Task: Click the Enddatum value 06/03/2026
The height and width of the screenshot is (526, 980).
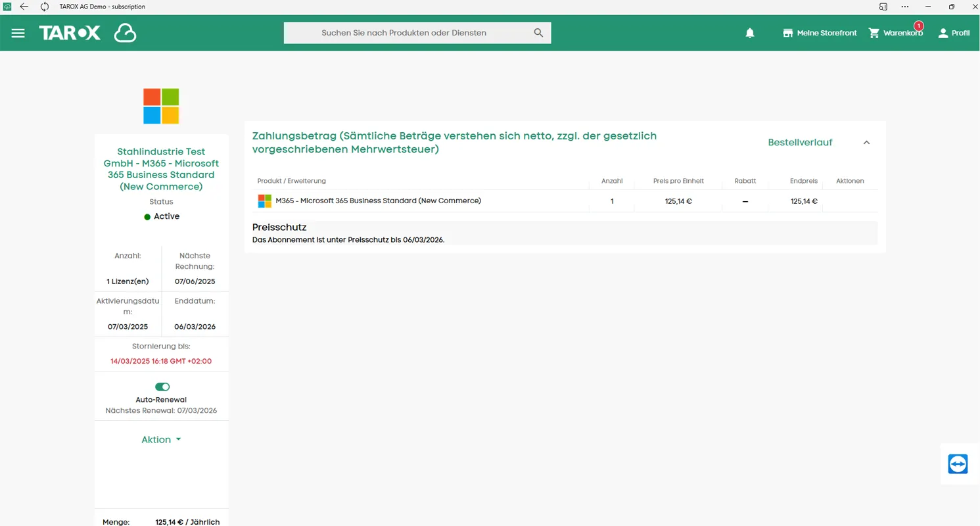Action: (x=195, y=327)
